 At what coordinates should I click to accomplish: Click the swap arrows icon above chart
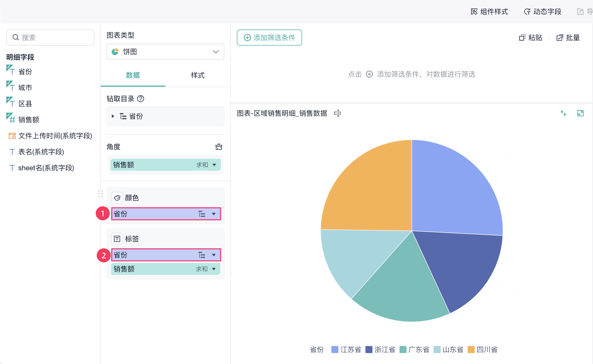[563, 113]
